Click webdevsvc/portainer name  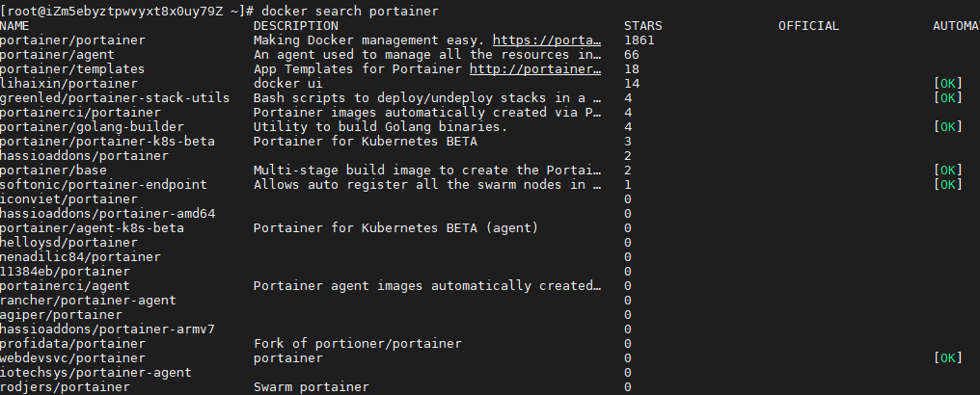[72, 358]
